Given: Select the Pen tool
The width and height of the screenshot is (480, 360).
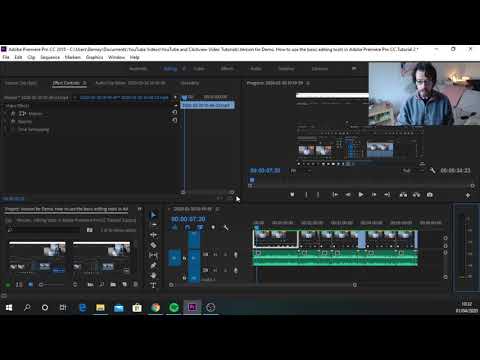Looking at the screenshot, I should tap(153, 265).
